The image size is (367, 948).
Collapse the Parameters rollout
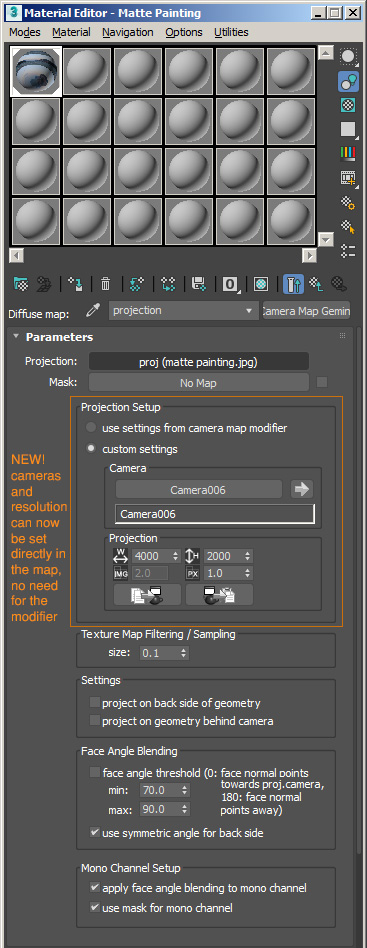pyautogui.click(x=15, y=337)
